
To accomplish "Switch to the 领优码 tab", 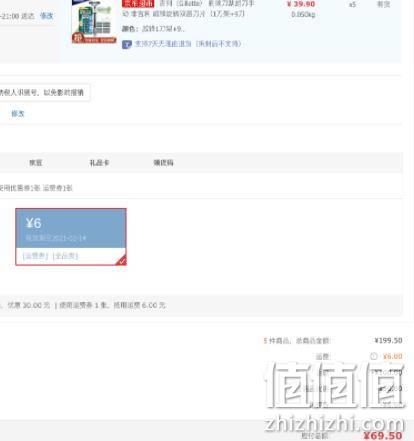I will click(x=163, y=163).
